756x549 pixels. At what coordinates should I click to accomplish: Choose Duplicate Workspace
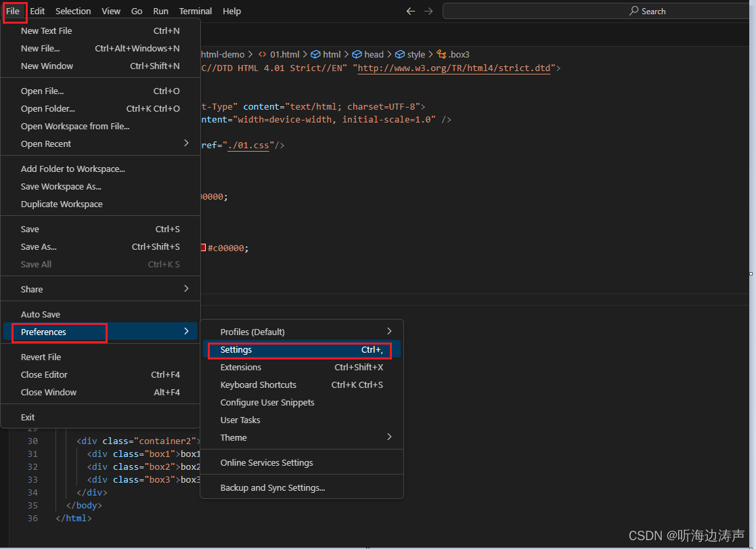100,204
